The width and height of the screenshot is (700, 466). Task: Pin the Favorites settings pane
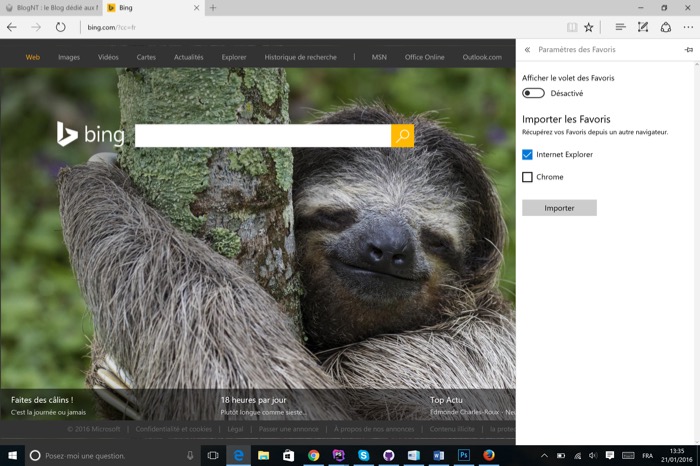tap(688, 49)
